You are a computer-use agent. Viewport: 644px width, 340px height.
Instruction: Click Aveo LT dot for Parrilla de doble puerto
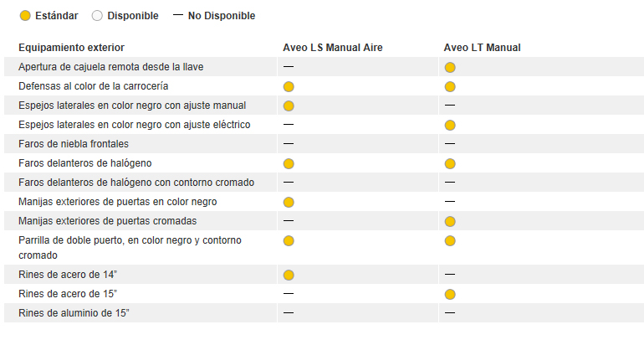point(450,240)
